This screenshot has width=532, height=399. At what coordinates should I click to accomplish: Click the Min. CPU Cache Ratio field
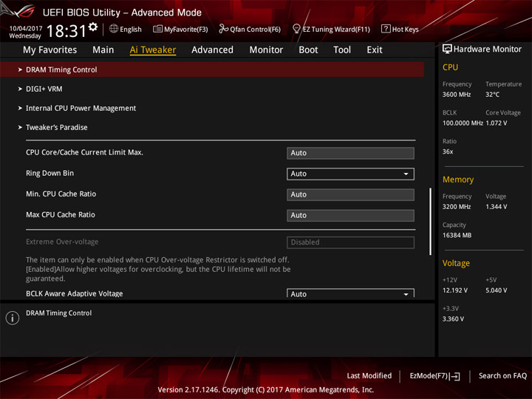(350, 195)
